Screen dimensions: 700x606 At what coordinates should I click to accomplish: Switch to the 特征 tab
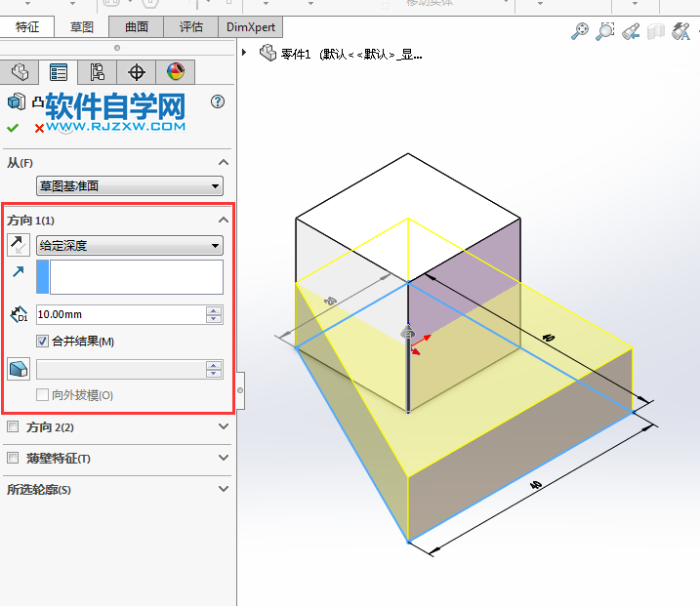[x=27, y=26]
